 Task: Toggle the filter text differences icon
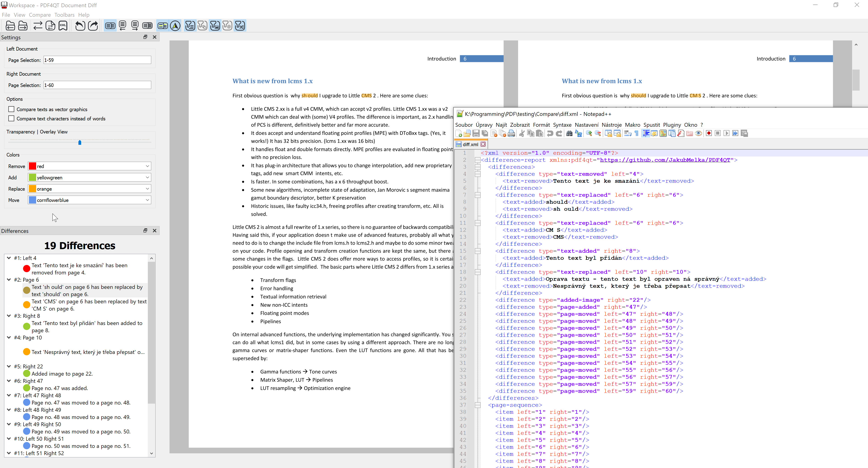tap(190, 26)
